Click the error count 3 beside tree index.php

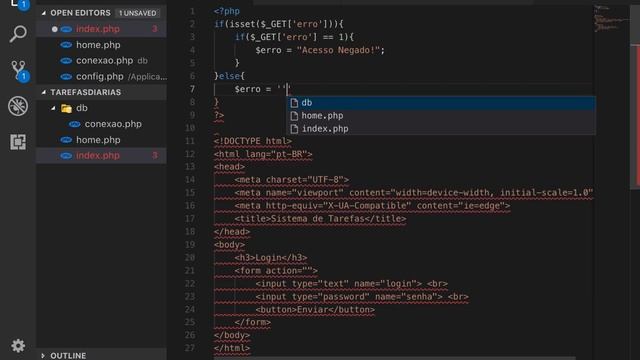coord(155,156)
